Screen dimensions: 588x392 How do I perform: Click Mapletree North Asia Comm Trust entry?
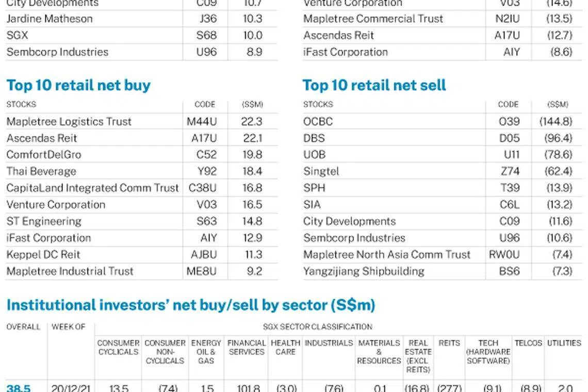(x=387, y=254)
